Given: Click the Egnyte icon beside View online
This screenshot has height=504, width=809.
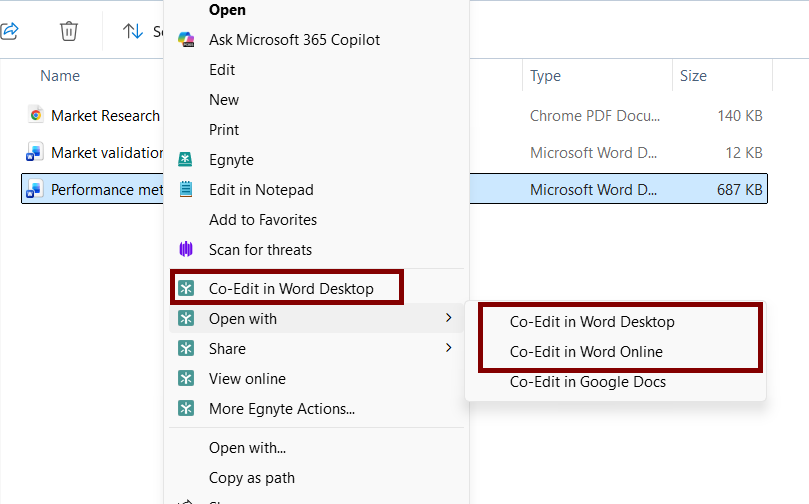Looking at the screenshot, I should click(x=186, y=379).
